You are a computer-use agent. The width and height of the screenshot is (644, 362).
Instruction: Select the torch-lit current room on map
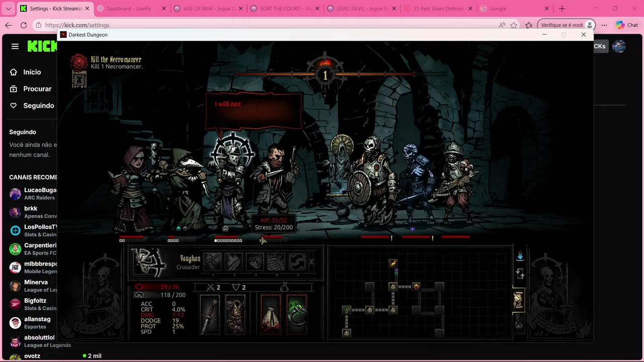click(416, 287)
